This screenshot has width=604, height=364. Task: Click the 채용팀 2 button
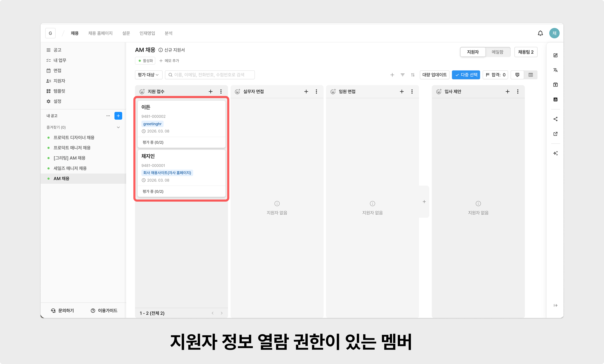click(x=526, y=52)
